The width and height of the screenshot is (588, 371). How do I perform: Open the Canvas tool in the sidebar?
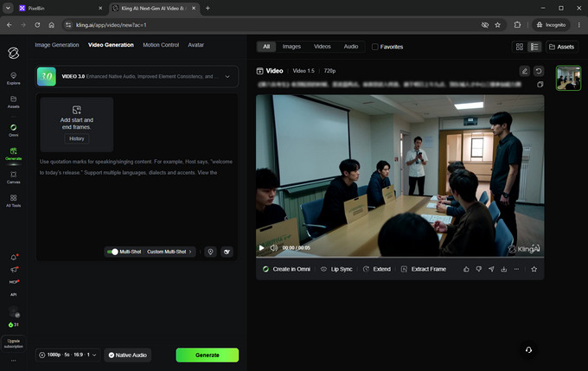[x=14, y=177]
